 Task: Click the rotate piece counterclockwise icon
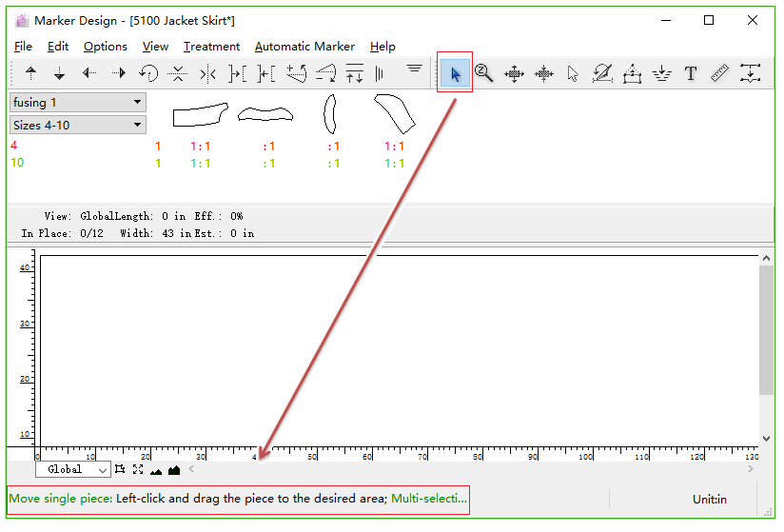click(x=148, y=73)
